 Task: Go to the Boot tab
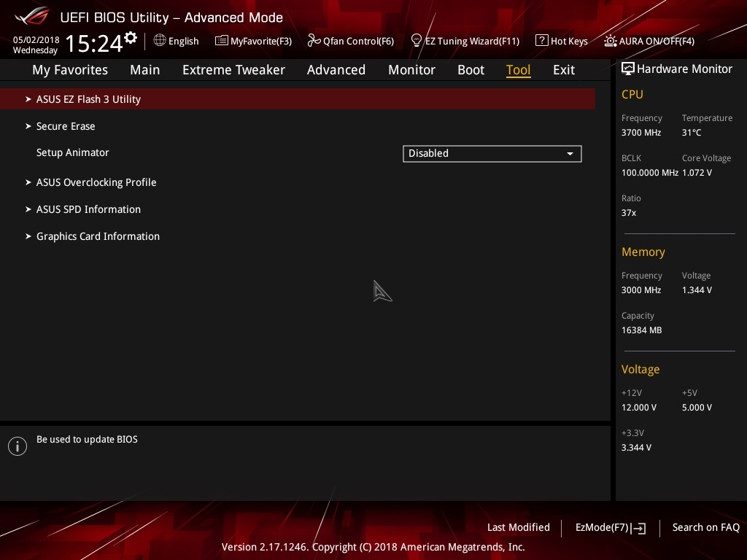(471, 70)
